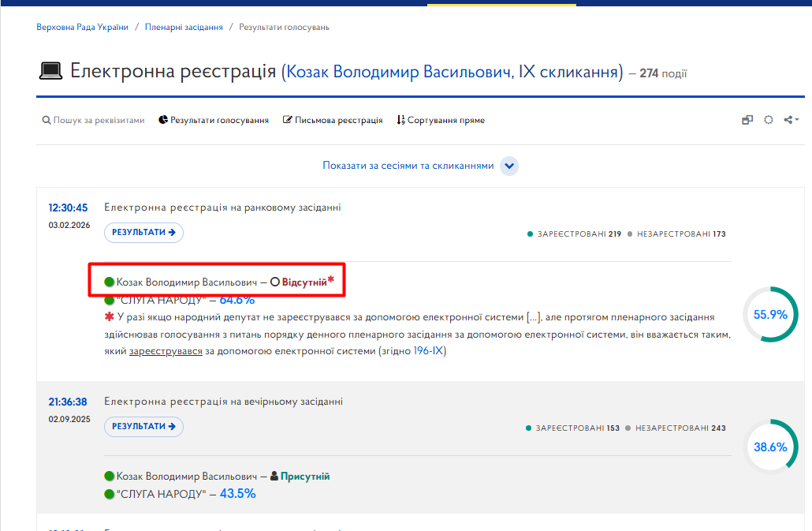Click the green dot before Козак in 02.09.2025 row
Image resolution: width=812 pixels, height=531 pixels.
click(109, 476)
